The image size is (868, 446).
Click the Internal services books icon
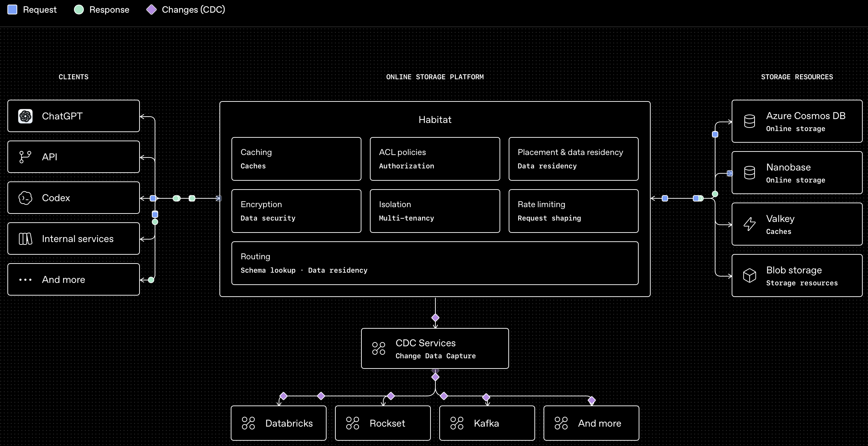pyautogui.click(x=25, y=239)
